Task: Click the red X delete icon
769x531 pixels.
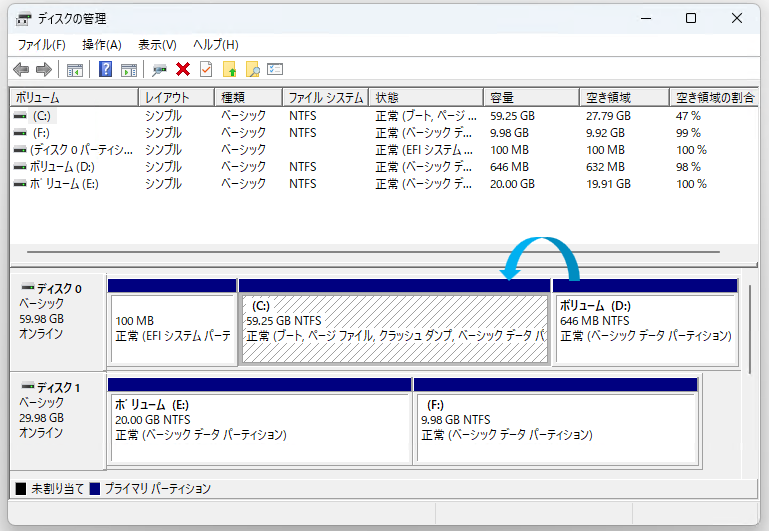Action: click(183, 69)
